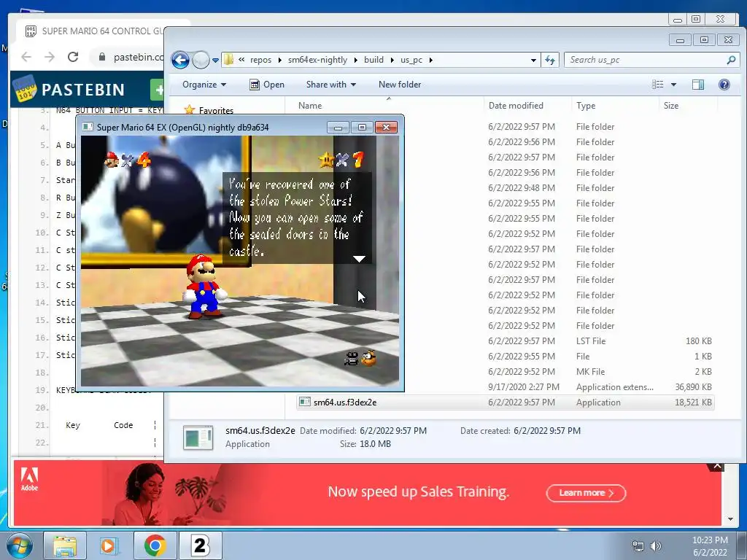Open Windows Media Player from the taskbar

pos(109,546)
